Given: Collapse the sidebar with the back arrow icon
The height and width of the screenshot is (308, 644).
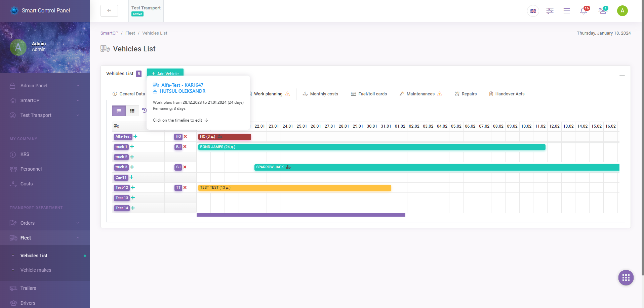Looking at the screenshot, I should (109, 10).
